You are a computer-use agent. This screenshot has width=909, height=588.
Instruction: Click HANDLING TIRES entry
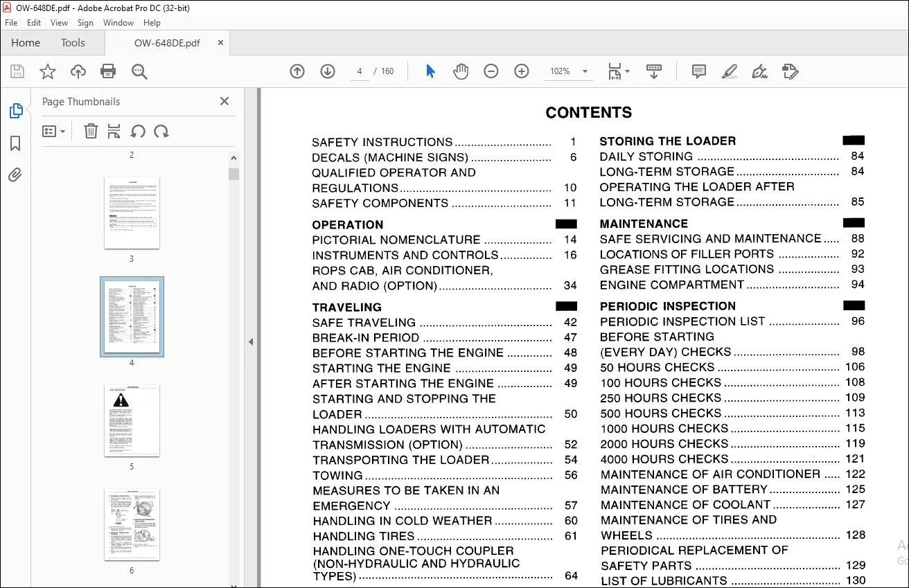[x=444, y=536]
